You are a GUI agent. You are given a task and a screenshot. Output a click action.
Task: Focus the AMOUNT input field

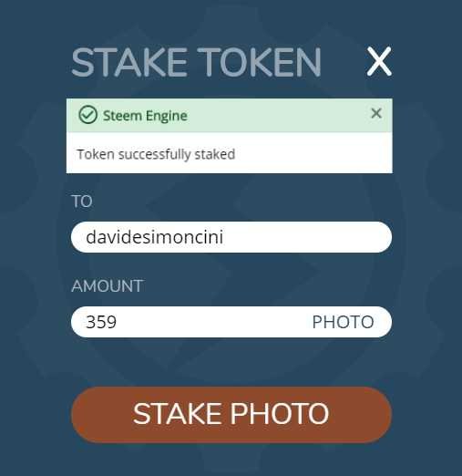pyautogui.click(x=231, y=322)
